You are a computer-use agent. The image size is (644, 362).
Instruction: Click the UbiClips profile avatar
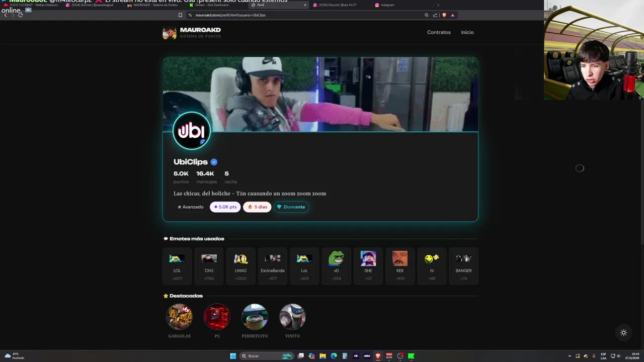point(192,131)
